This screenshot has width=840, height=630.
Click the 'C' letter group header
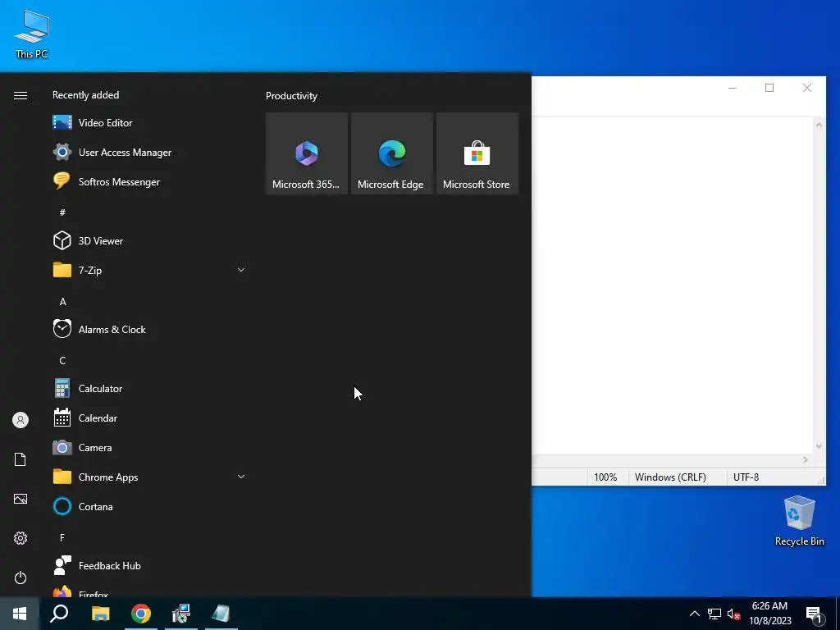62,361
